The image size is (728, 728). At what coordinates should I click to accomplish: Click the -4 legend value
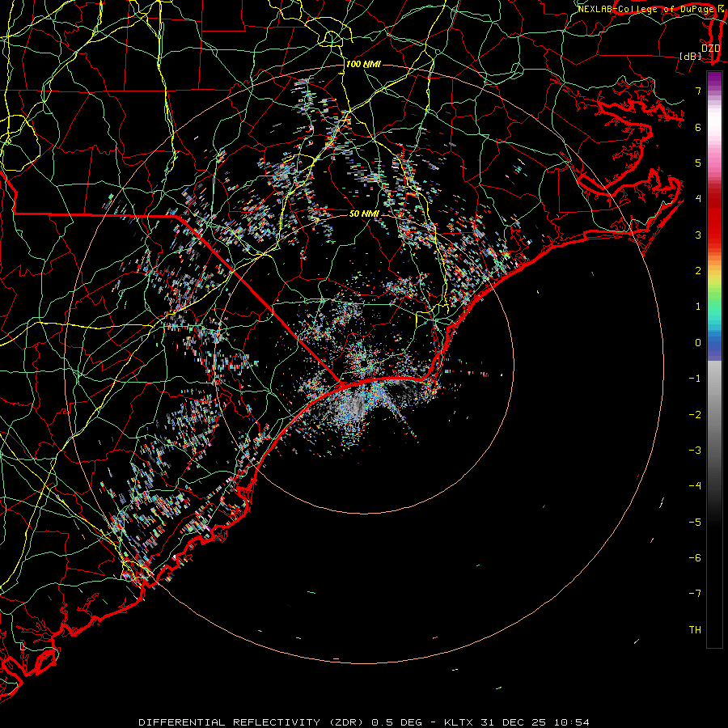[695, 486]
